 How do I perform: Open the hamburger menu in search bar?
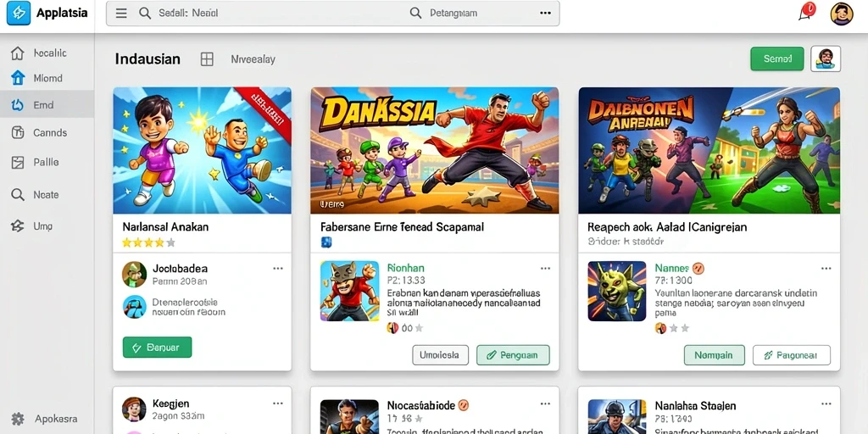121,14
